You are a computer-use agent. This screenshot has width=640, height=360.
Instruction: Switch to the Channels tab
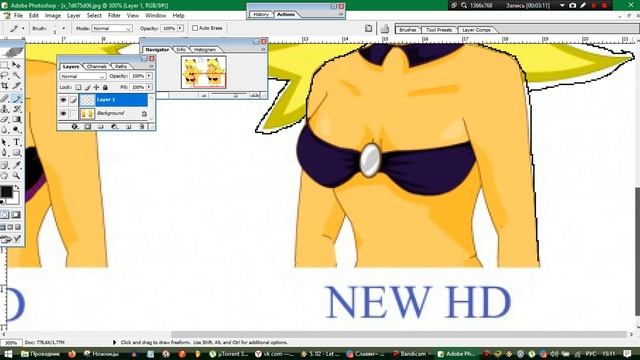pyautogui.click(x=97, y=66)
